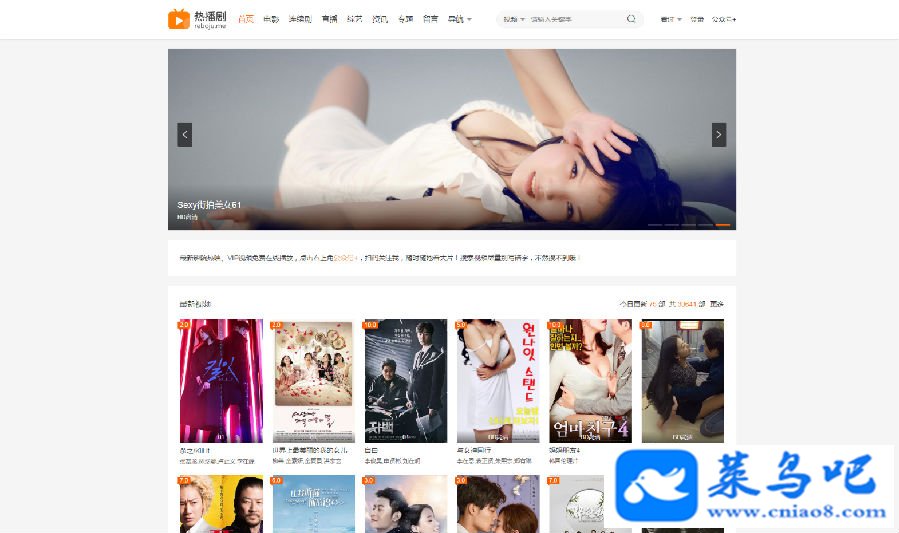This screenshot has width=899, height=533.
Task: Expand the 导航 navigation dropdown
Action: point(460,19)
